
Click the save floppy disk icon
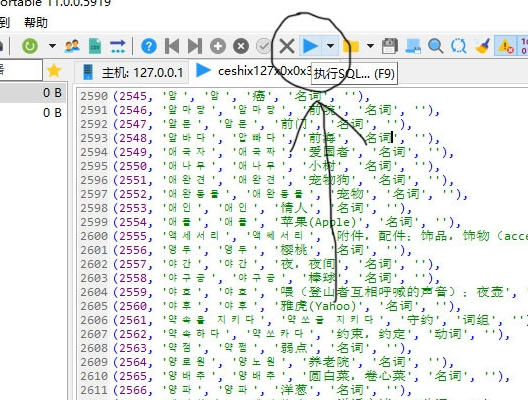pyautogui.click(x=390, y=46)
